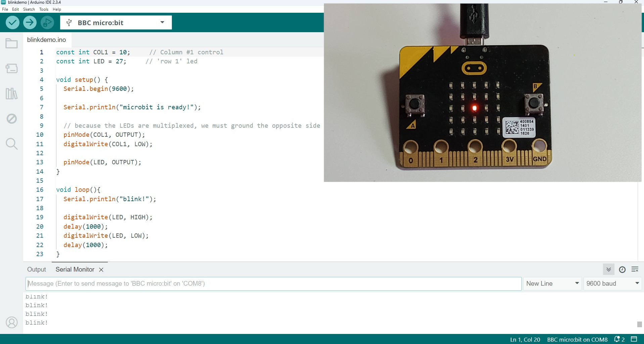This screenshot has width=644, height=344.
Task: Select the blinkdemo.ino editor tab
Action: click(x=46, y=40)
